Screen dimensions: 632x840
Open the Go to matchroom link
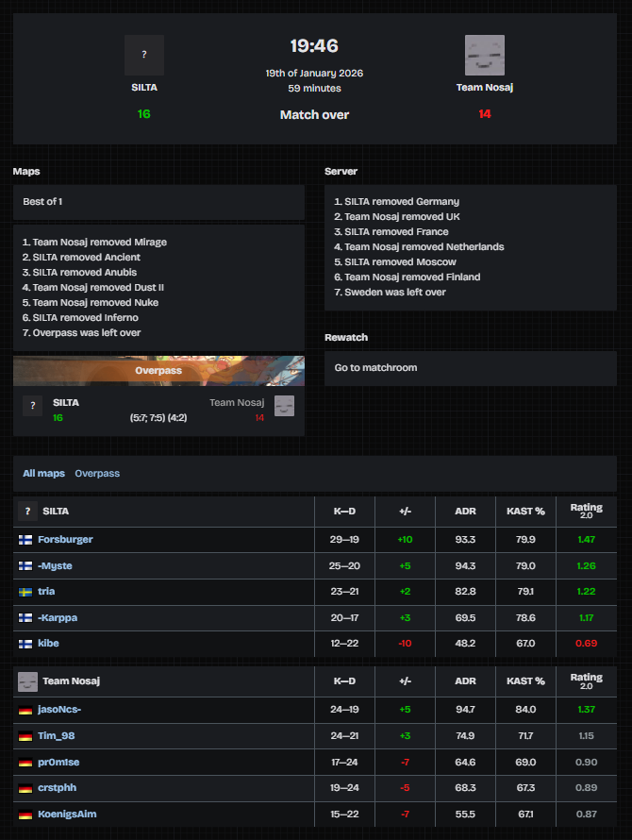(x=375, y=367)
